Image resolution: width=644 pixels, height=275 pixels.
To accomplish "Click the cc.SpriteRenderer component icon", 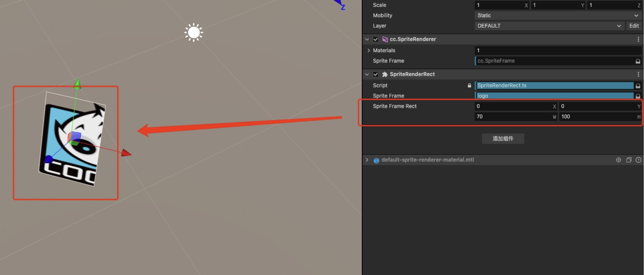I will 385,39.
